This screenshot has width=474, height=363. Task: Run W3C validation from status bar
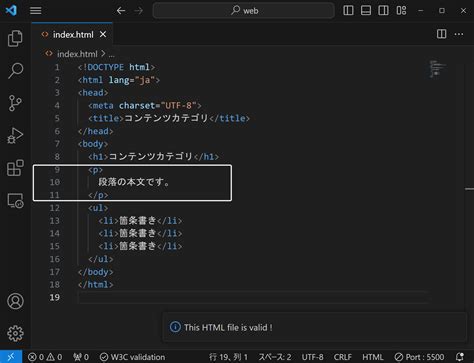tap(132, 357)
